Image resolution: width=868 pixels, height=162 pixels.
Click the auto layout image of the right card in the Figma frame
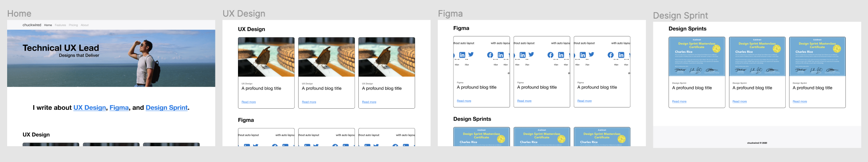coord(602,56)
